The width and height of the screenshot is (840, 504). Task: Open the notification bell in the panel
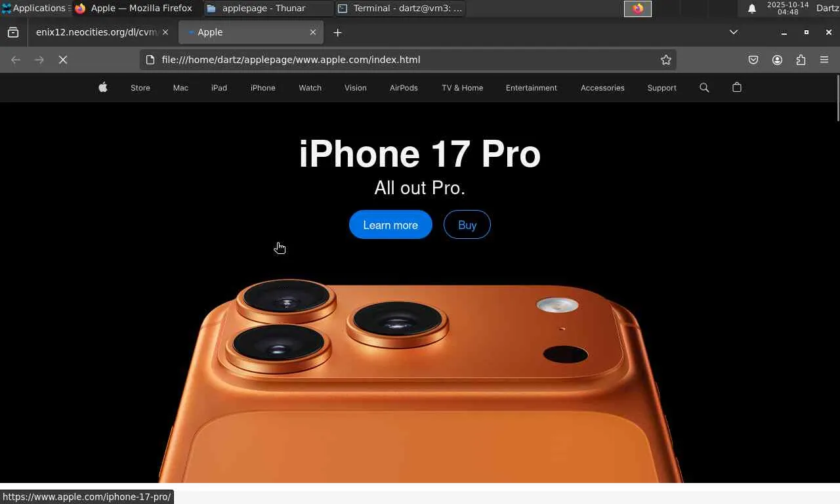tap(752, 9)
